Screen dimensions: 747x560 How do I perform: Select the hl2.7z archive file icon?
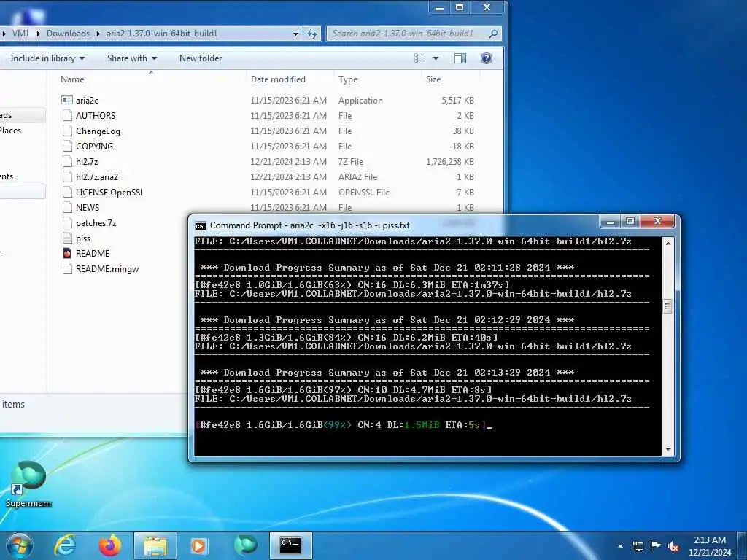pyautogui.click(x=67, y=161)
